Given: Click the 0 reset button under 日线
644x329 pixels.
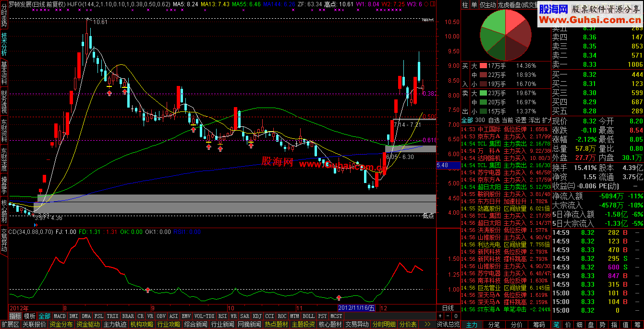Looking at the screenshot, I should point(456,316).
